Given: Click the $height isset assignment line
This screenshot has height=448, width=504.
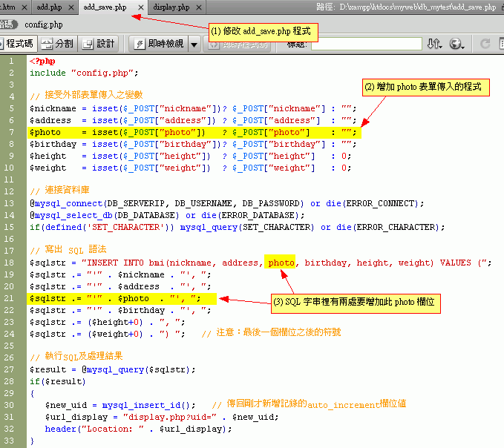Looking at the screenshot, I should tap(190, 156).
